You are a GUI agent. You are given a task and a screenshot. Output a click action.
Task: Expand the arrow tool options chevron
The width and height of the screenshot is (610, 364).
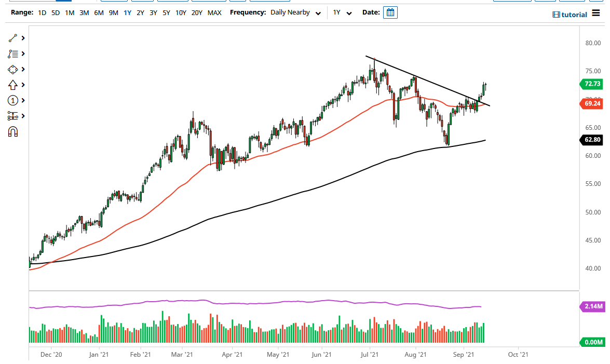click(23, 85)
